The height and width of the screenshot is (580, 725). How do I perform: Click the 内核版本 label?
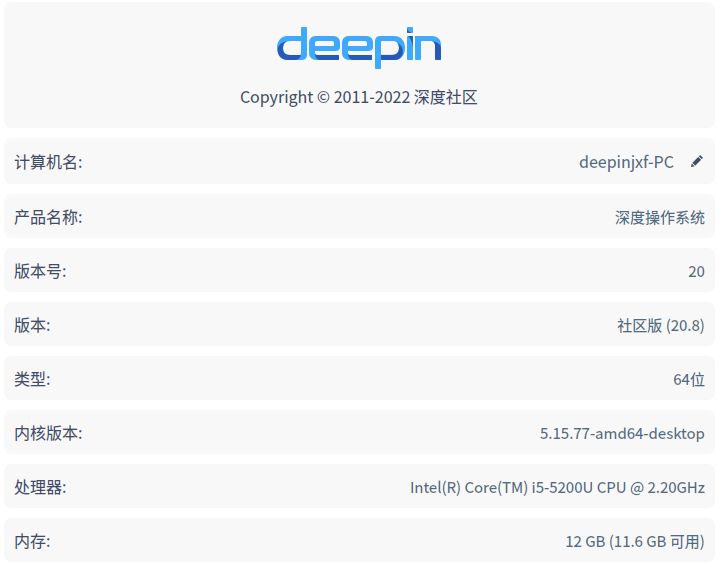click(x=48, y=433)
